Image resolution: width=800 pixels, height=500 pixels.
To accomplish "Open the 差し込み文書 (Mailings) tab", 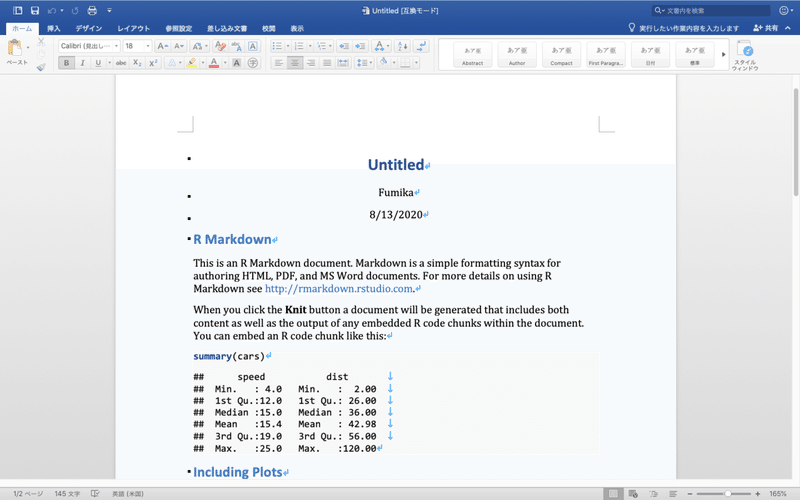I will click(x=227, y=29).
